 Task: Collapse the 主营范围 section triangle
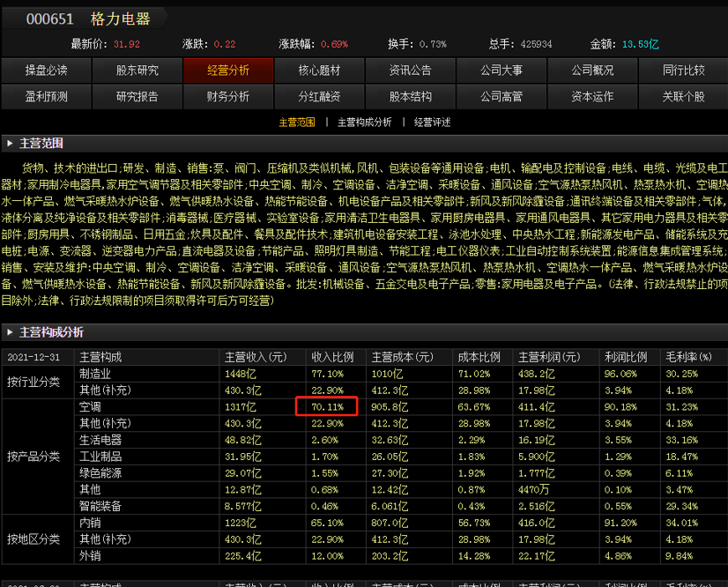click(11, 143)
